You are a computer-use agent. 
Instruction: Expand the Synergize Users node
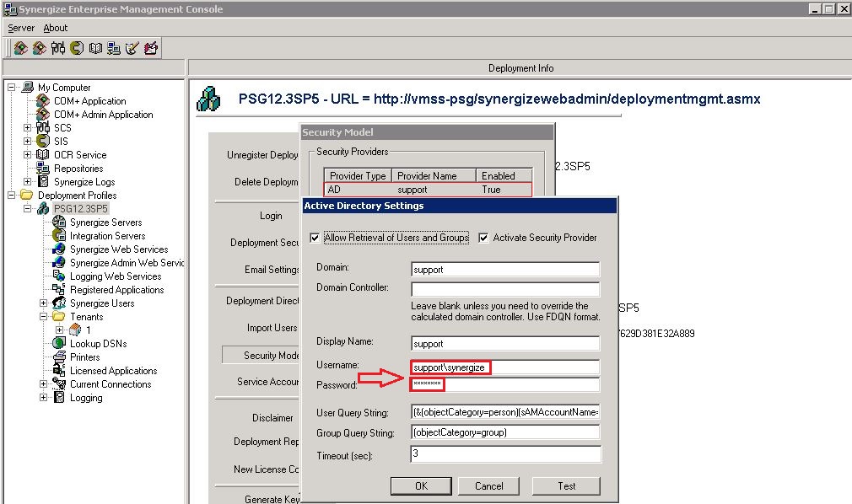click(x=44, y=303)
